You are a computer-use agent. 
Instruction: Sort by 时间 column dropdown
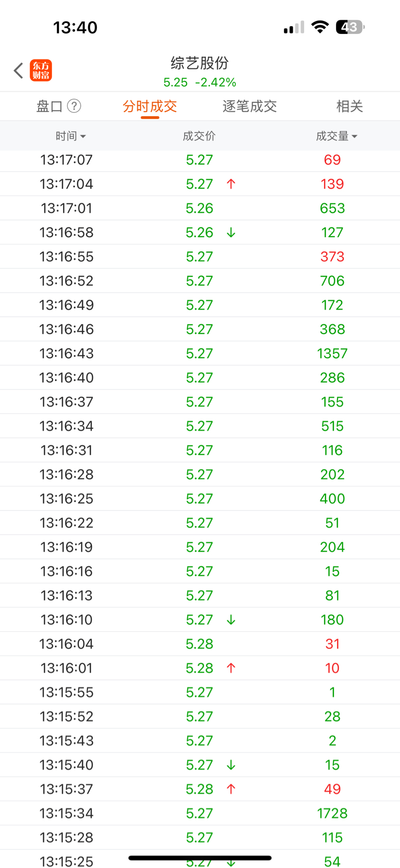(71, 136)
